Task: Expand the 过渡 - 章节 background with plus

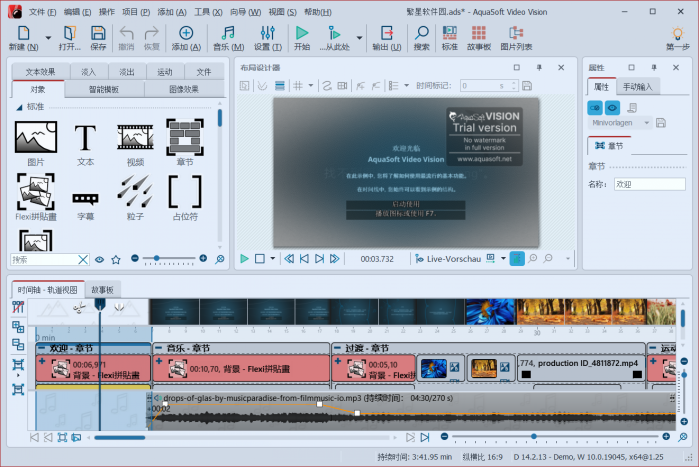Action: coord(338,361)
